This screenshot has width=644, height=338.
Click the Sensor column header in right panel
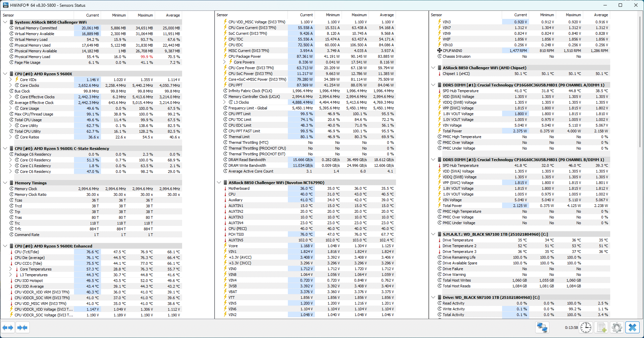coord(466,15)
